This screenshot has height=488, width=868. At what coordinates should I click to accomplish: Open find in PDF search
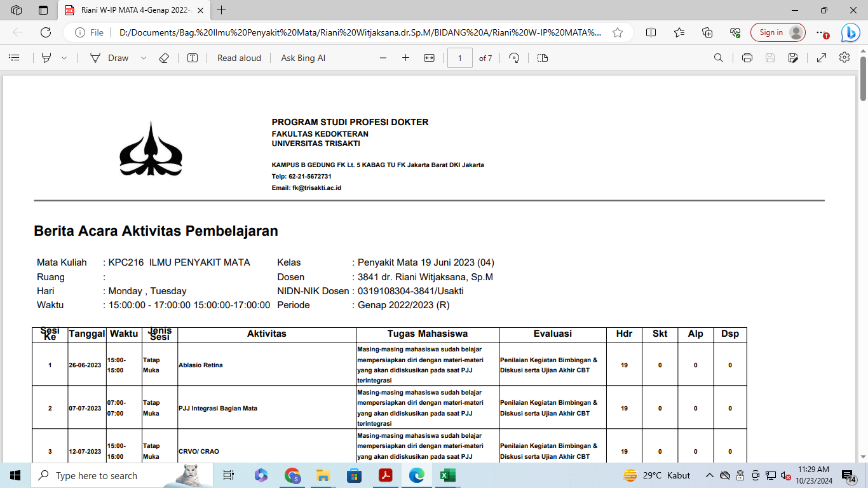click(719, 58)
